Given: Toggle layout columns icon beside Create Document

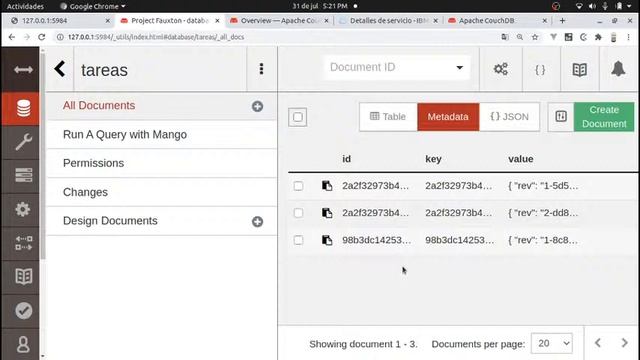Looking at the screenshot, I should pyautogui.click(x=561, y=117).
